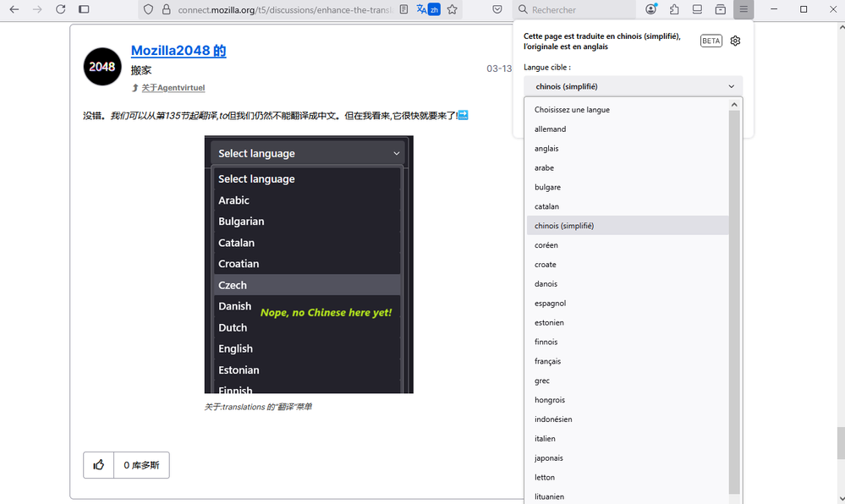845x504 pixels.
Task: Click the BETA badge in translation panel
Action: 711,41
